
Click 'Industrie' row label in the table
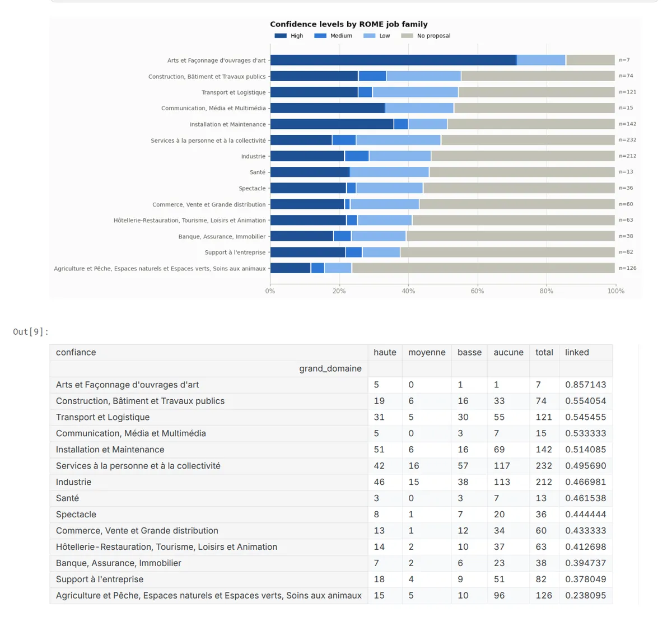click(73, 482)
